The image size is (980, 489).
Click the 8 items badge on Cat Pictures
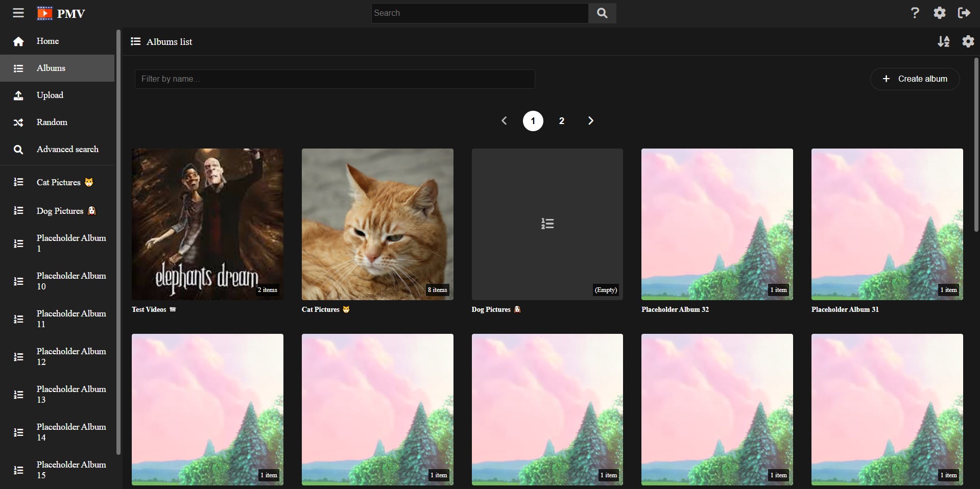click(x=438, y=290)
